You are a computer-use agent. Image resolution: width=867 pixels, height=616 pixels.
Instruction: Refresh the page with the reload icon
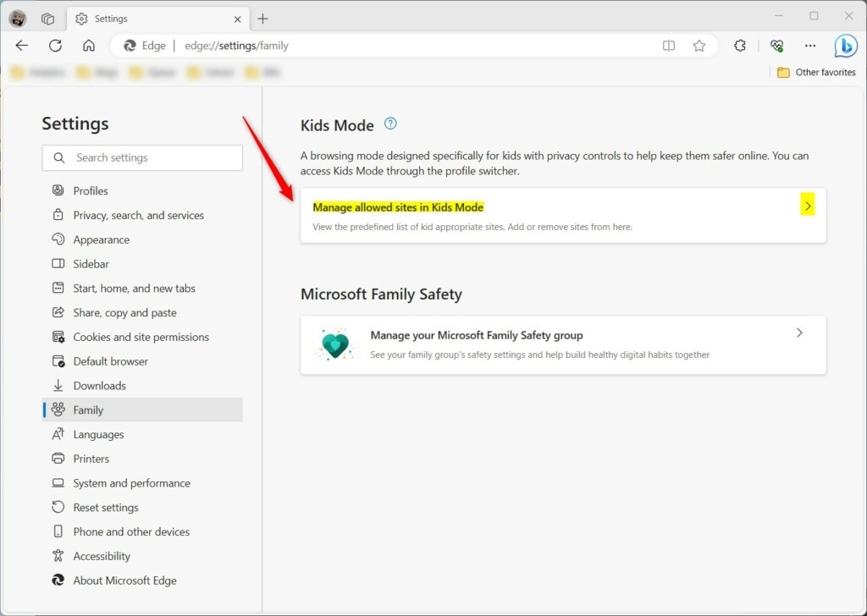pyautogui.click(x=55, y=46)
